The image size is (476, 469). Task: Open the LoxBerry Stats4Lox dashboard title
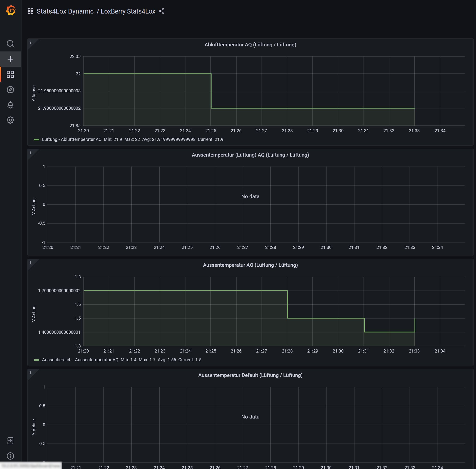pos(128,11)
